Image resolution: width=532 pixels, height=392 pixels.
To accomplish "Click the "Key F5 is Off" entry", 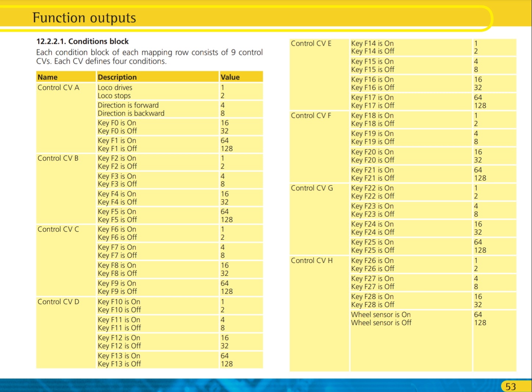I will tap(117, 220).
